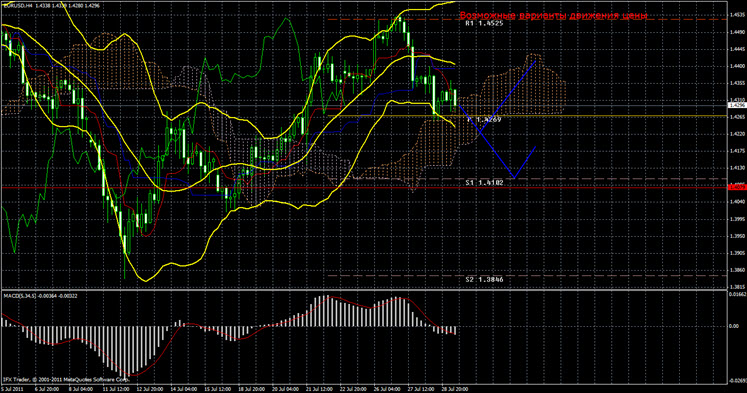Select the yellow horizontal pivot line
This screenshot has width=747, height=393.
527,116
